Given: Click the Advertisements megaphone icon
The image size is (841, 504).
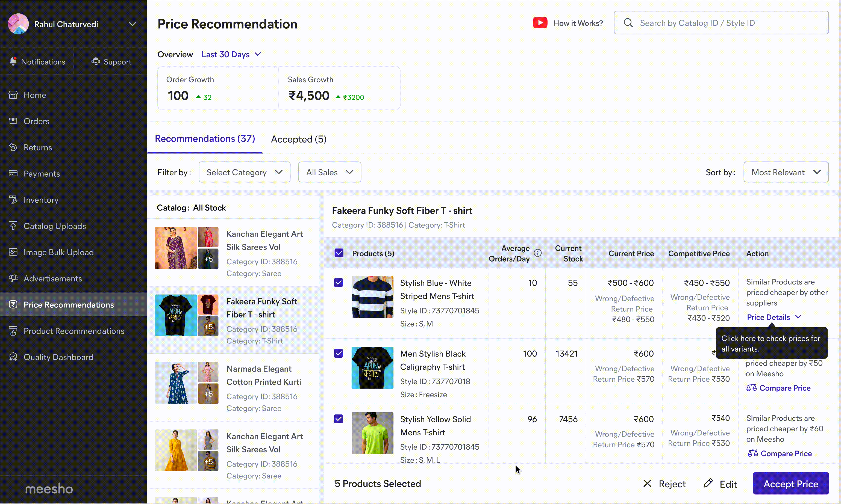Looking at the screenshot, I should pos(13,278).
